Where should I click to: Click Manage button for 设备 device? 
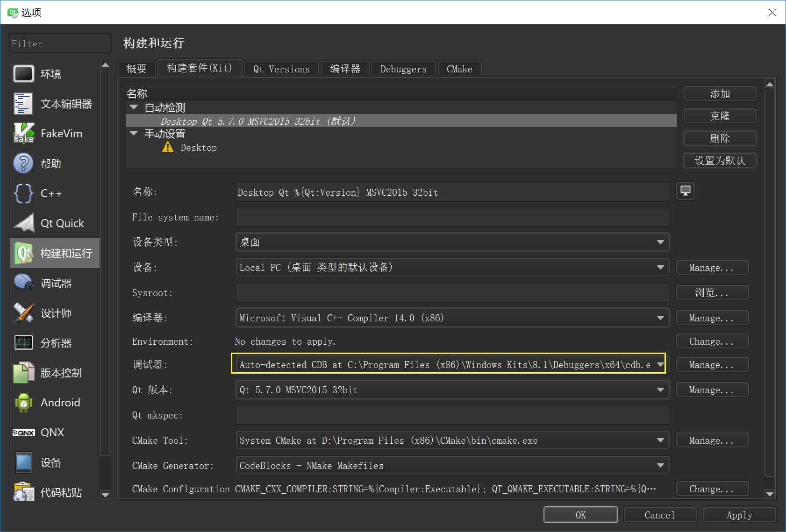pos(712,267)
